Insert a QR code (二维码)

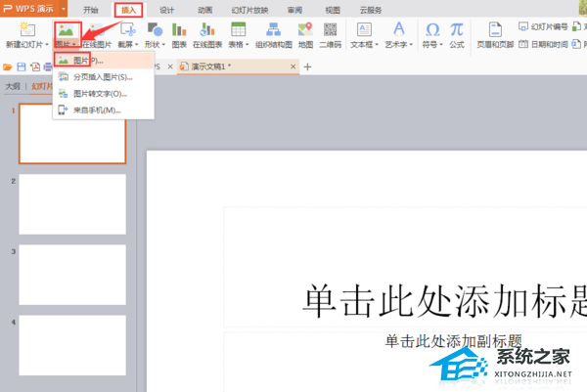(x=332, y=36)
